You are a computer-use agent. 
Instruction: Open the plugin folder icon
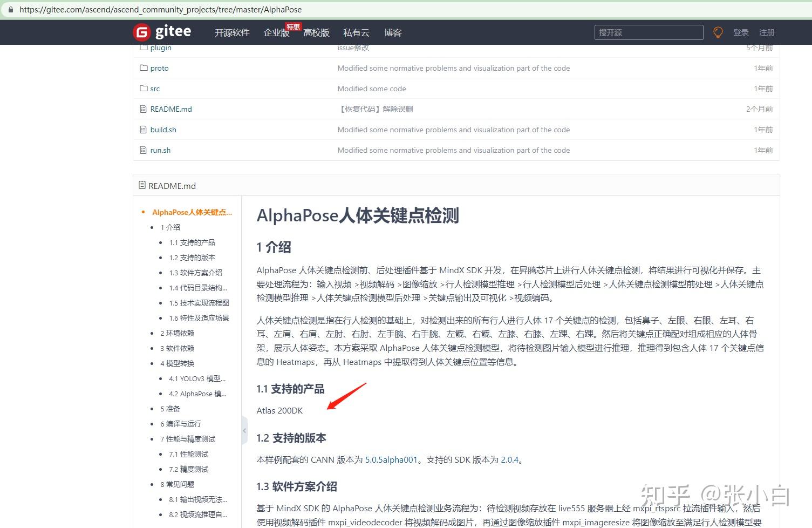(x=143, y=47)
